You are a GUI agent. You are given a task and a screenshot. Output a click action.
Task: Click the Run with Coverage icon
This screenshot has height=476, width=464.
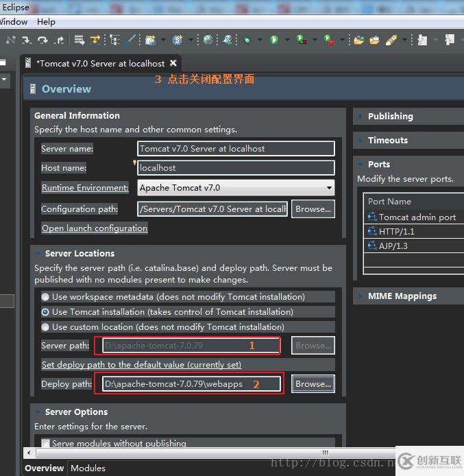pyautogui.click(x=301, y=40)
